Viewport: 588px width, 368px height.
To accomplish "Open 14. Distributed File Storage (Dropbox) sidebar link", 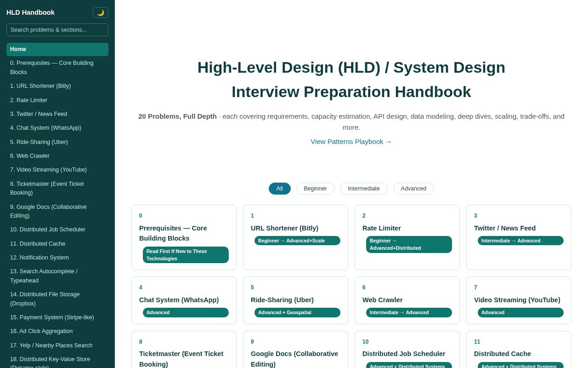I will point(57,299).
